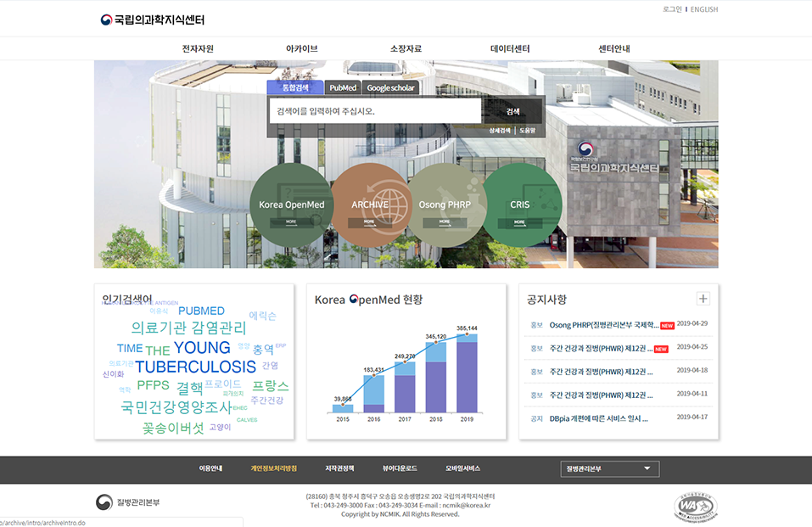Click the 인기검색어 panel heading
Screen dimensions: 812x527
click(x=127, y=299)
